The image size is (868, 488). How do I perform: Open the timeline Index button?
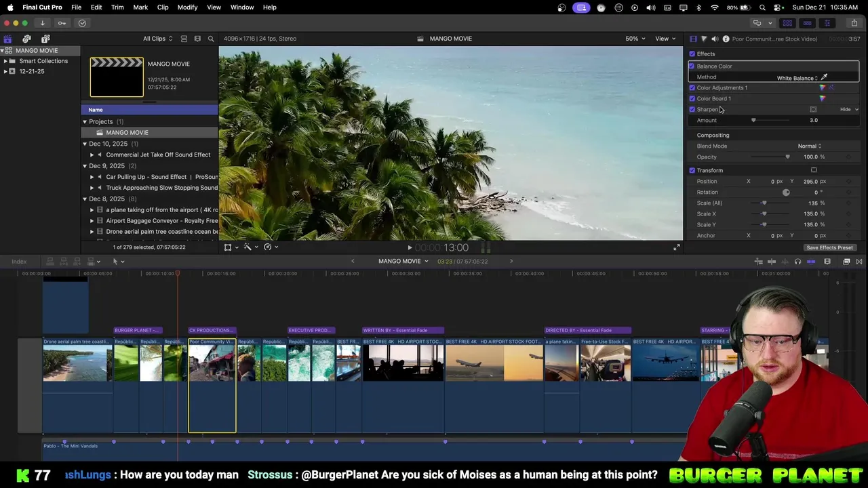click(x=19, y=262)
